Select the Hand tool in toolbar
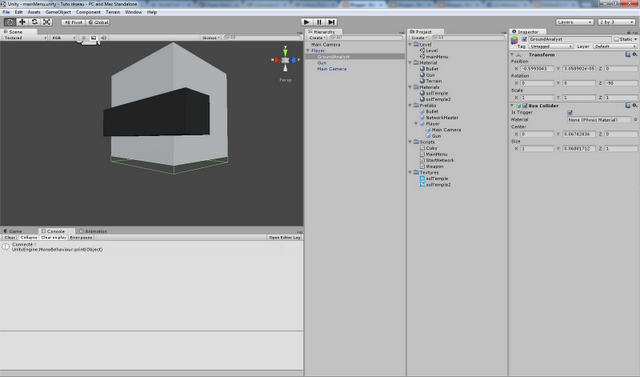 [x=10, y=22]
